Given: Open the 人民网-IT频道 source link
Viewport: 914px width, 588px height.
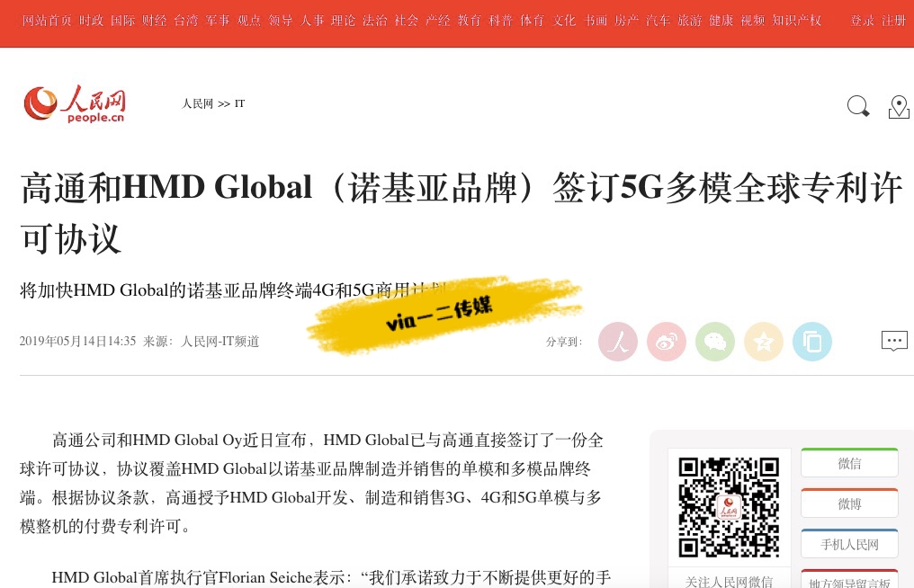Looking at the screenshot, I should (x=220, y=341).
